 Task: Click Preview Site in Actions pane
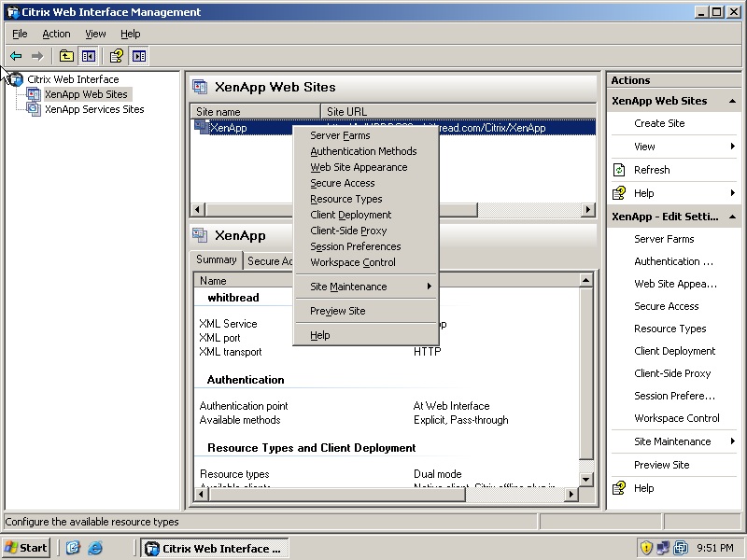coord(662,465)
